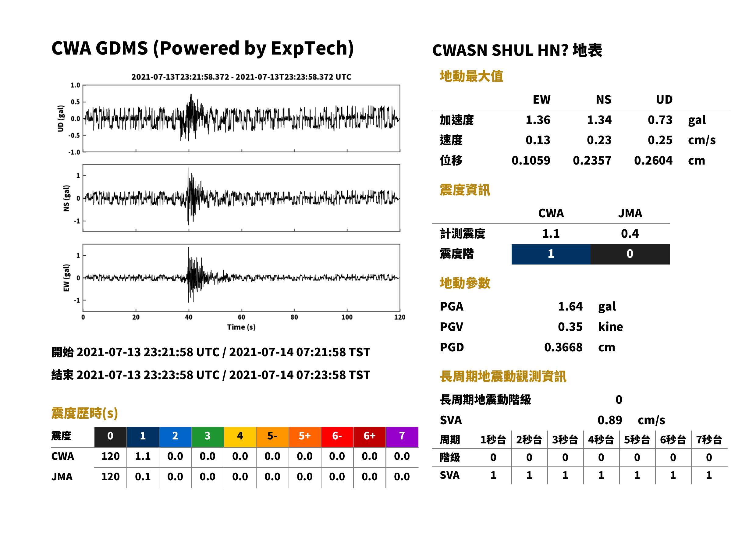
Task: Click the EW waveform plot
Action: 241,278
